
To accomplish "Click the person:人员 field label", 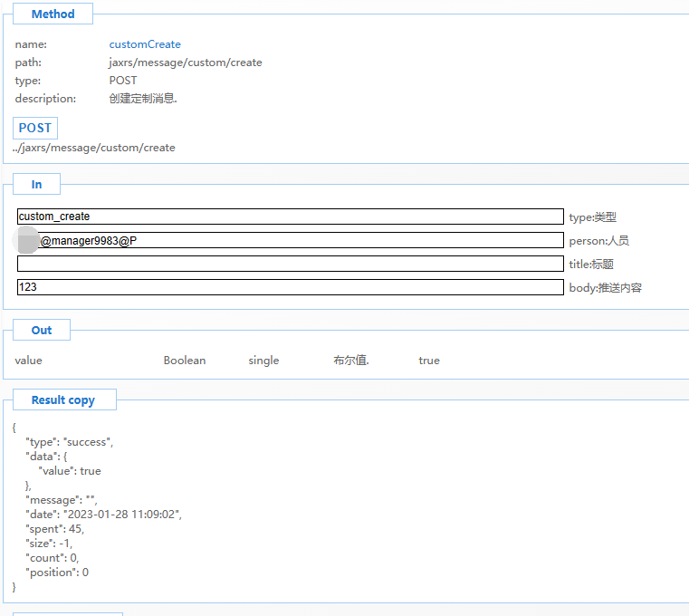I will 598,241.
